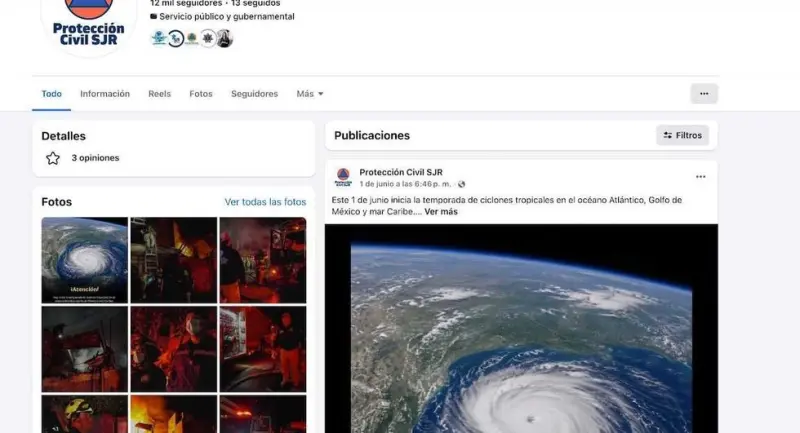Open yellow helmet firefighter photo thumbnail
This screenshot has height=433, width=800.
pos(85,414)
